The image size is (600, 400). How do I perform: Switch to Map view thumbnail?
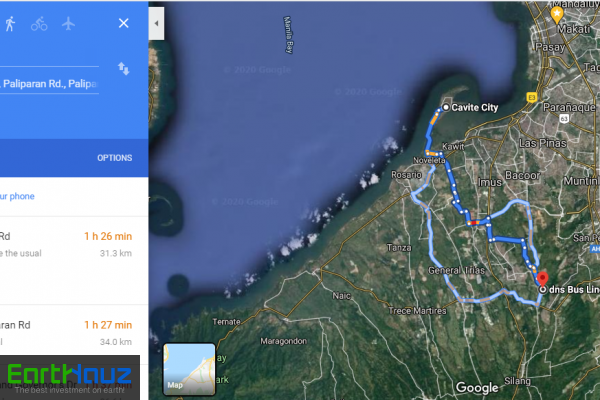189,369
